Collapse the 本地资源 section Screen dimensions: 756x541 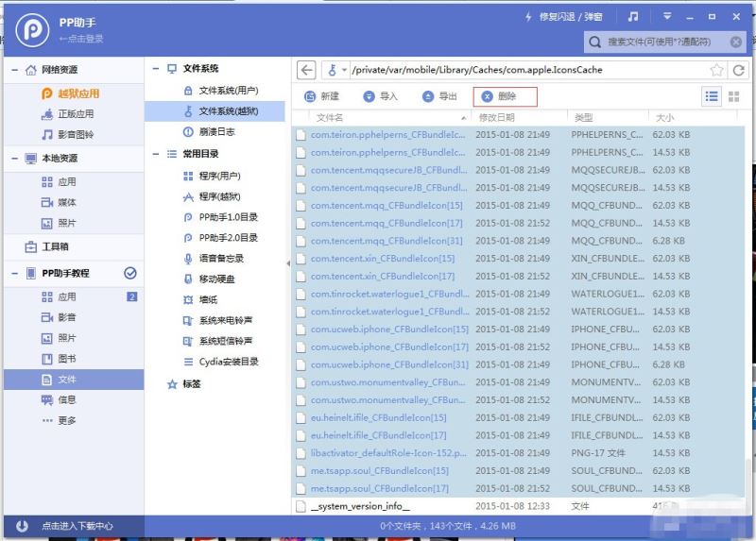pyautogui.click(x=14, y=159)
